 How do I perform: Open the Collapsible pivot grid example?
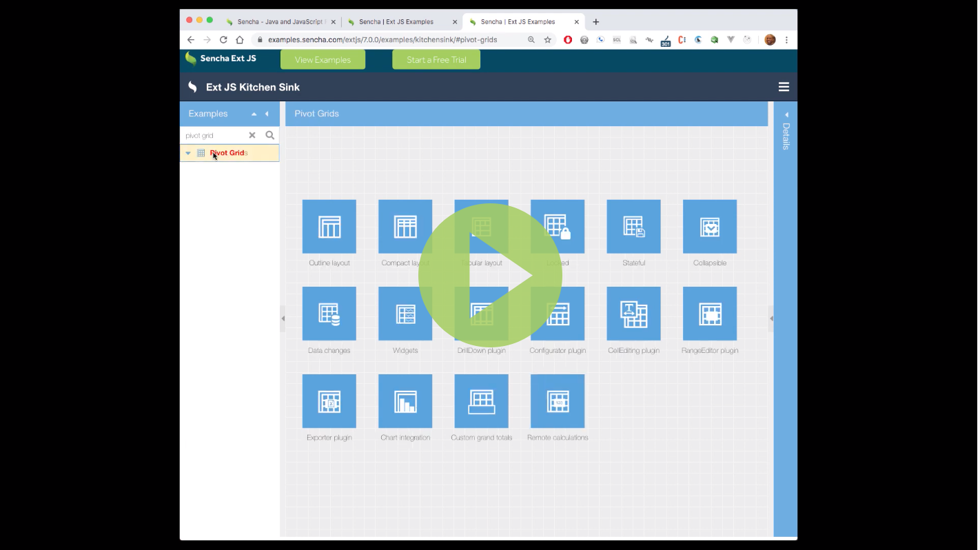coord(710,227)
